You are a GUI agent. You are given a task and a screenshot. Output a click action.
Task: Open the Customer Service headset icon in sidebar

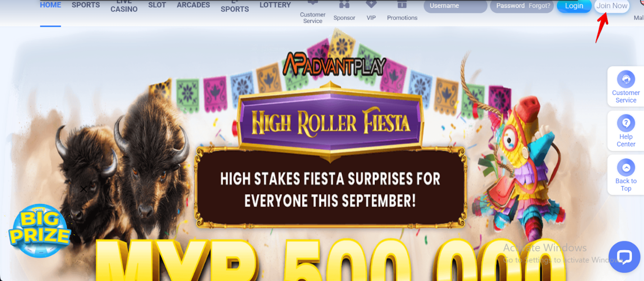626,79
